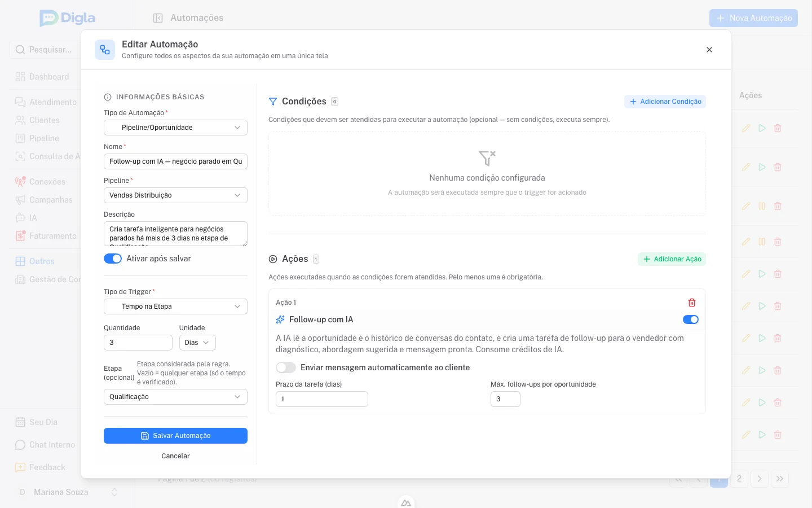Open the Etapa dropdown showing Qualificação

click(175, 397)
